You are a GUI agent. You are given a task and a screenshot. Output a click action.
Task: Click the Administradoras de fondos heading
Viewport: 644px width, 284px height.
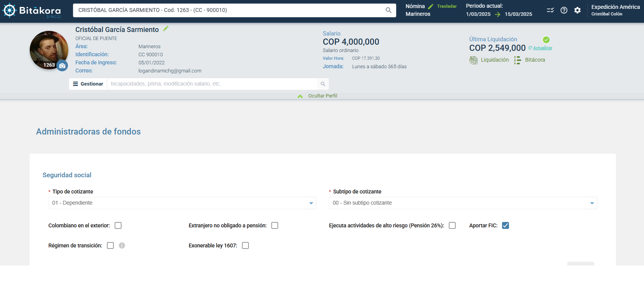[x=88, y=132]
